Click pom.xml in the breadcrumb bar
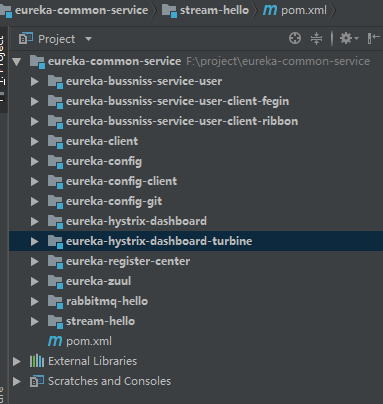Image resolution: width=383 pixels, height=404 pixels. 304,10
